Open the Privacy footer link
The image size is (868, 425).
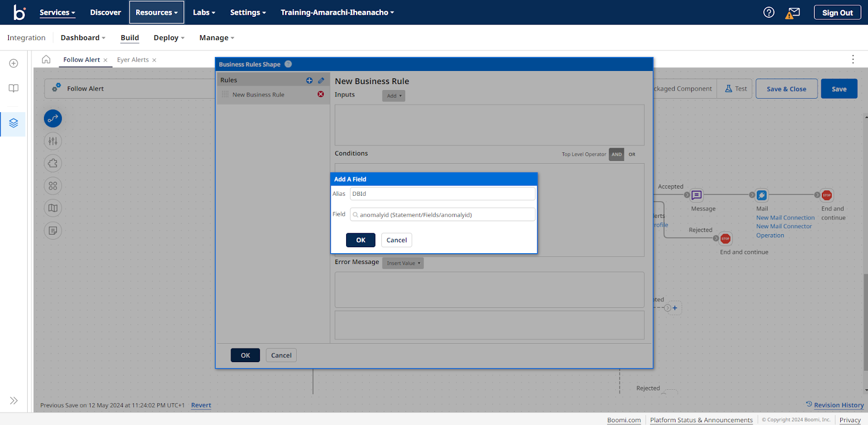click(850, 420)
